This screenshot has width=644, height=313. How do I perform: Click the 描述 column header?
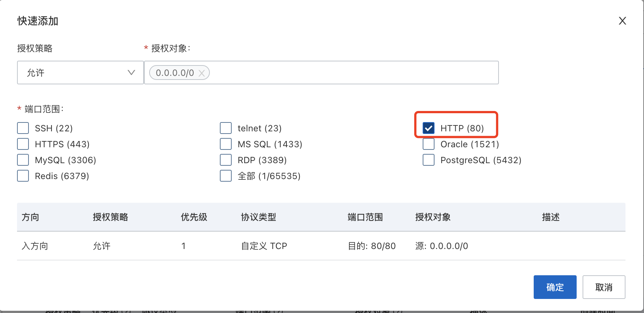[551, 217]
